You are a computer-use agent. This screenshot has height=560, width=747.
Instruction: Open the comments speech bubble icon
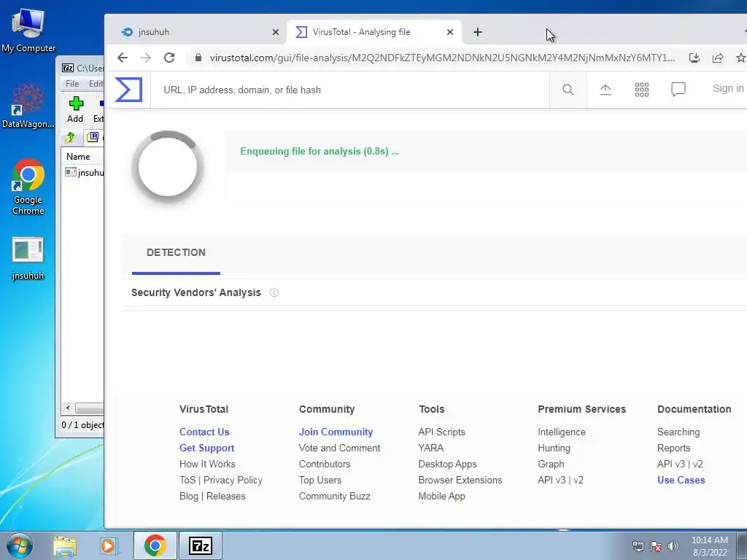click(678, 90)
